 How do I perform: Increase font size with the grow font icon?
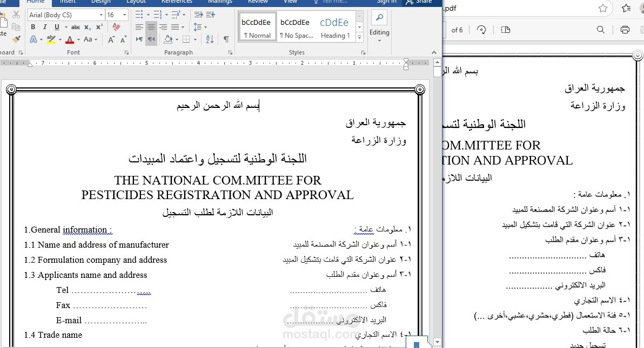111,39
